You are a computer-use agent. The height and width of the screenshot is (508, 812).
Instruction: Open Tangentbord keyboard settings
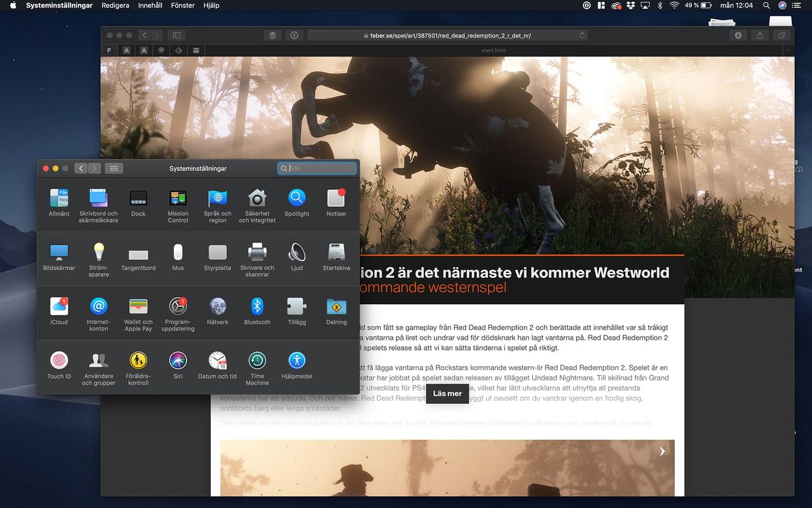pos(138,257)
